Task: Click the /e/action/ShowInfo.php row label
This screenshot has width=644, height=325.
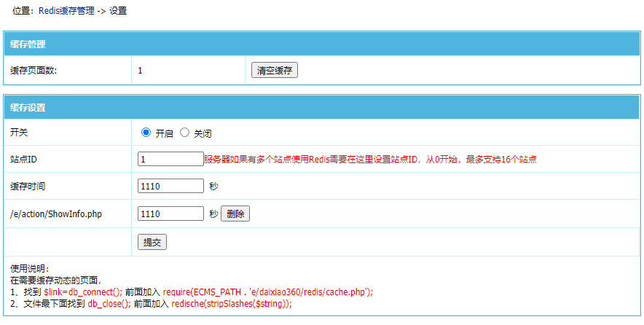Action: pos(55,214)
